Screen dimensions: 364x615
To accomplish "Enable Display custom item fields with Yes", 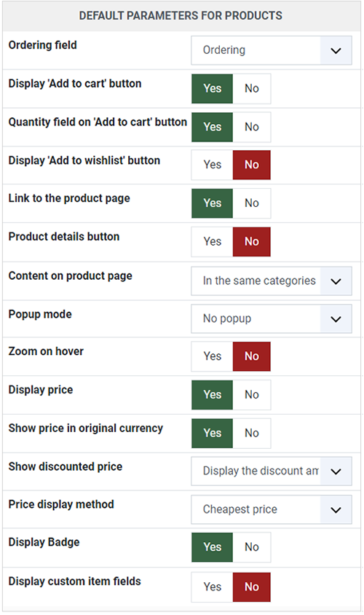I will pos(212,587).
